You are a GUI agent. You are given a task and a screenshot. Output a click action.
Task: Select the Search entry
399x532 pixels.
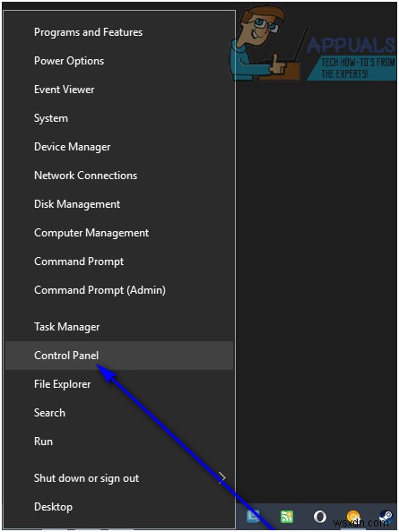point(119,413)
